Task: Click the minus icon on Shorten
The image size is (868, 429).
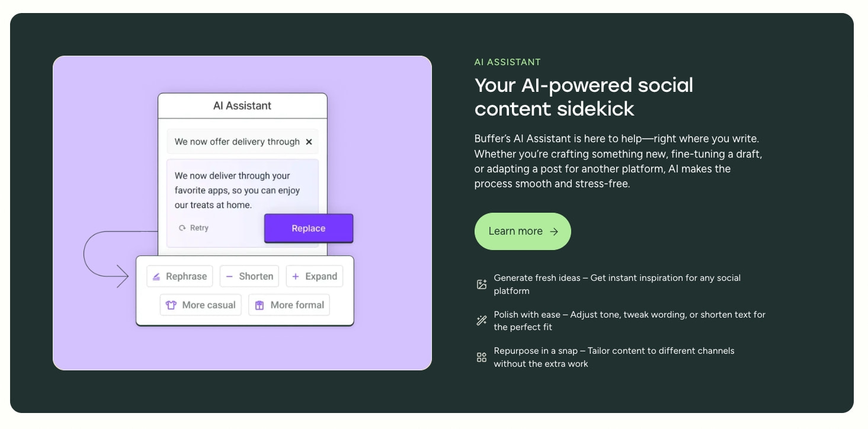Action: (229, 277)
